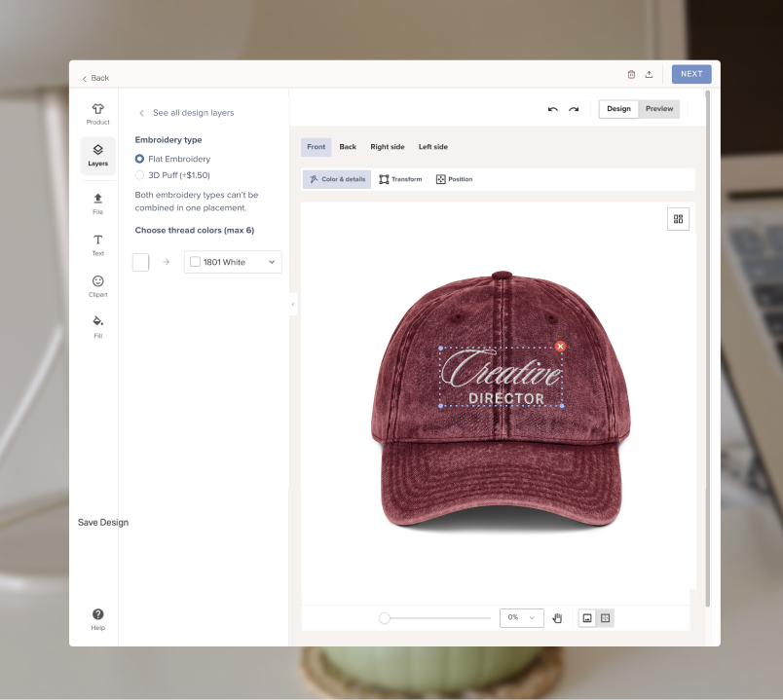Viewport: 783px width, 700px height.
Task: Redo the last action
Action: (574, 109)
